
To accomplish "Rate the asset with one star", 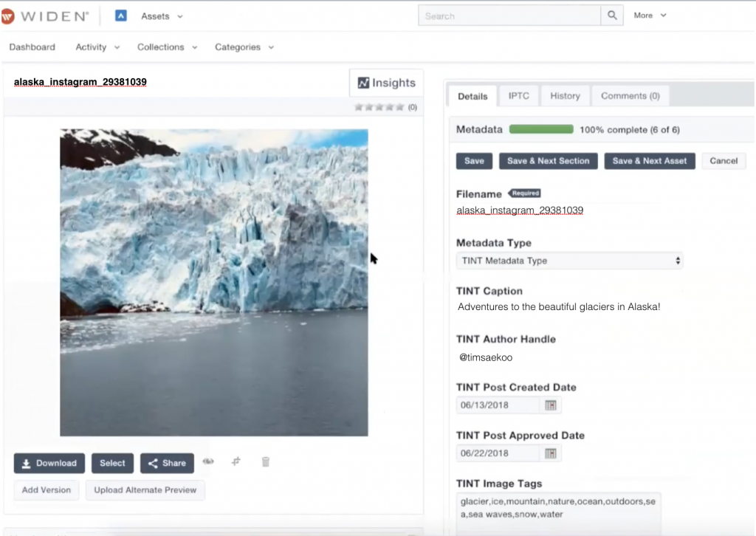I will click(x=359, y=107).
